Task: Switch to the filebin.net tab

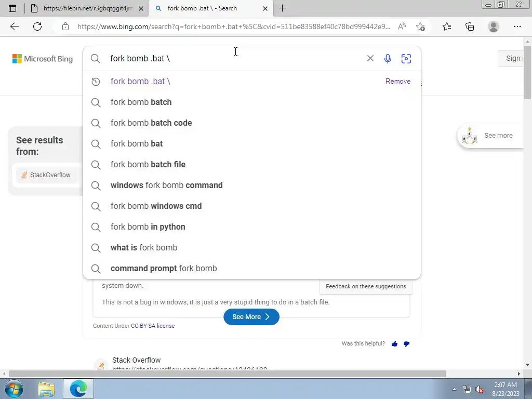Action: pyautogui.click(x=87, y=8)
